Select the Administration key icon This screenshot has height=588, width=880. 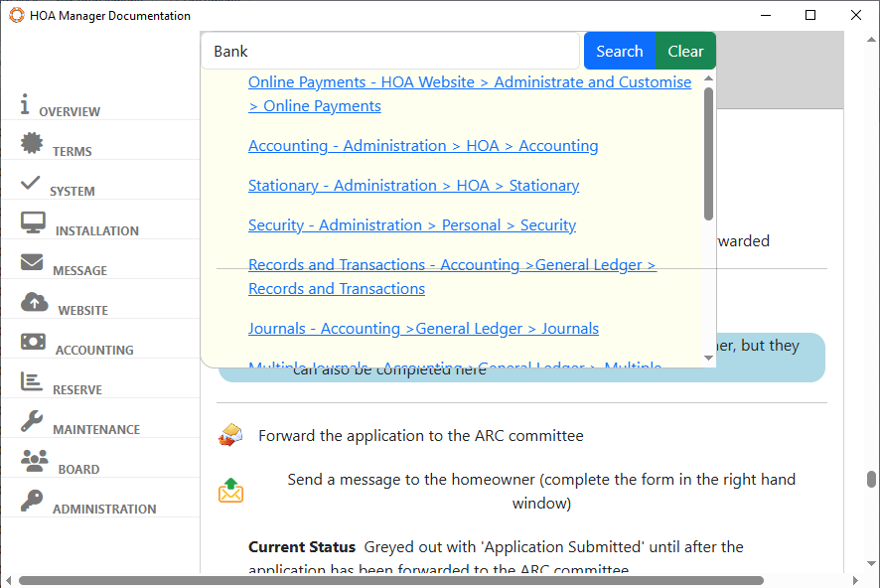pos(32,502)
